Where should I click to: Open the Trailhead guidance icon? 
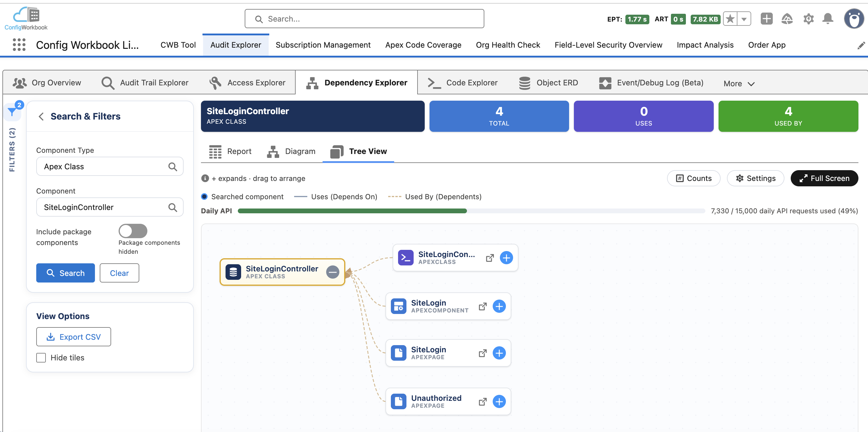click(x=787, y=19)
